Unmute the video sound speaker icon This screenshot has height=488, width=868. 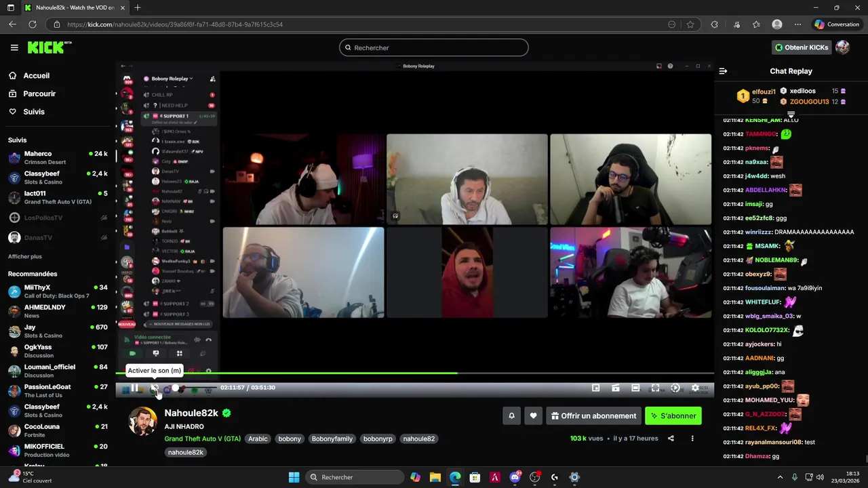point(155,388)
